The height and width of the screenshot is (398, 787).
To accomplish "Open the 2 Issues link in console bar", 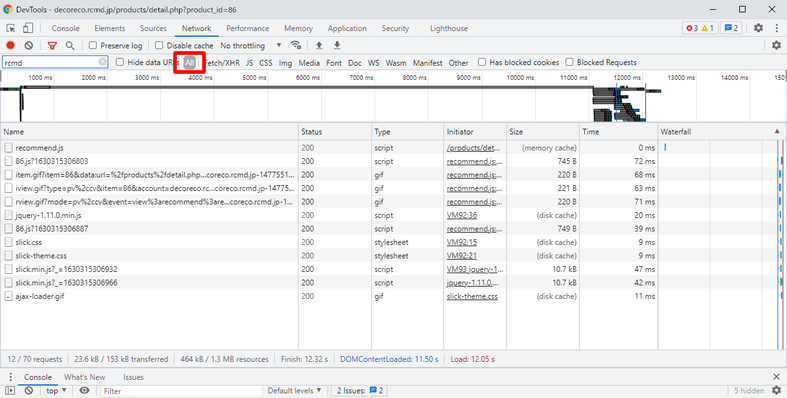I will [360, 390].
